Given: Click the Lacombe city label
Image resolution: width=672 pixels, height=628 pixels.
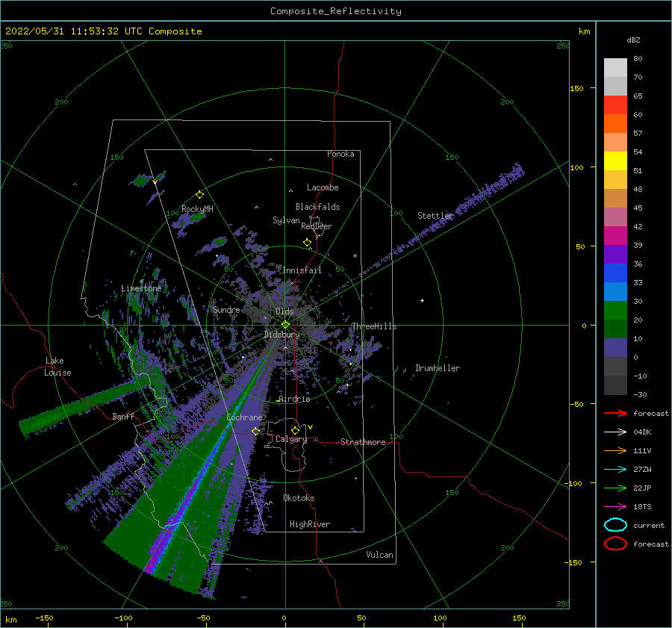Looking at the screenshot, I should (x=323, y=187).
